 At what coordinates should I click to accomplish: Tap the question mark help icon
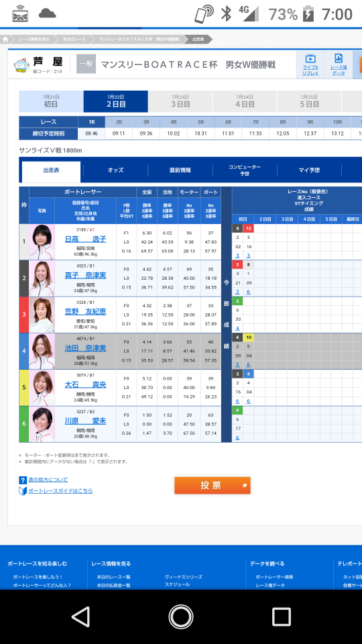coord(23,480)
